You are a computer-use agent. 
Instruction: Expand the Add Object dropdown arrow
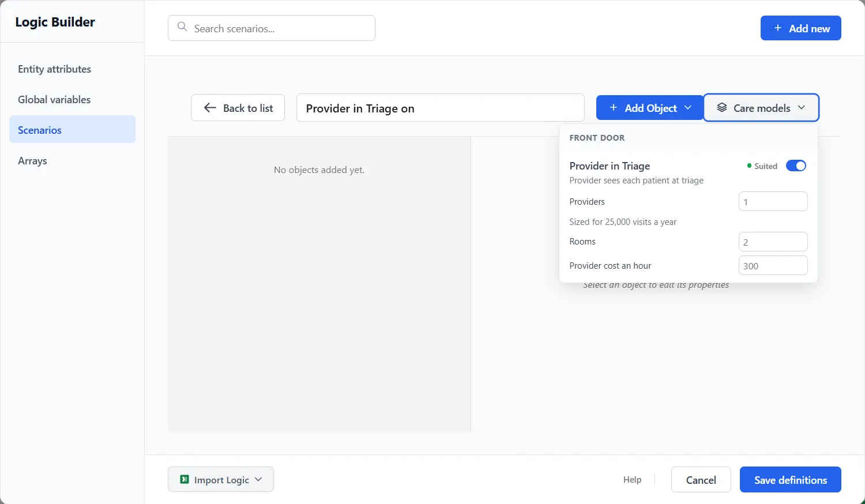(688, 108)
